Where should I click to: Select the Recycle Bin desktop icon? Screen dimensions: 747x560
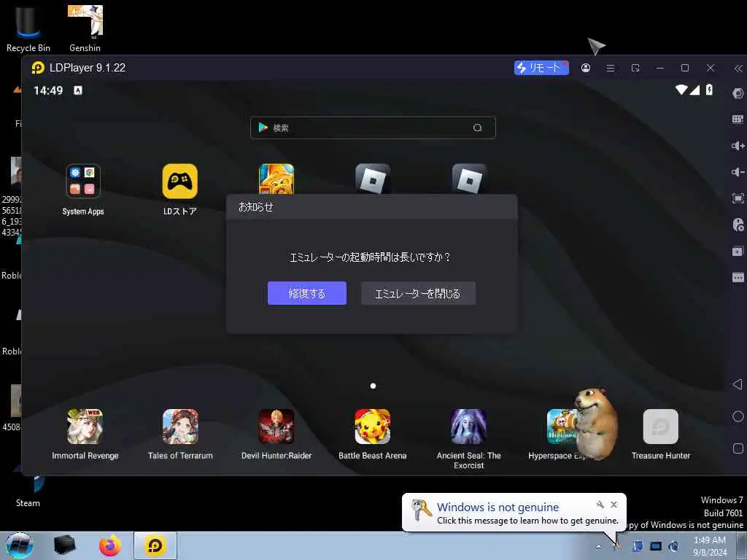28,28
